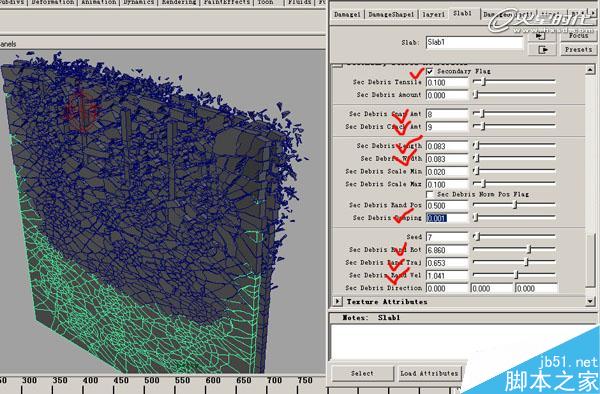
Task: Click the Sec Debris Rand Rot field
Action: (x=447, y=250)
